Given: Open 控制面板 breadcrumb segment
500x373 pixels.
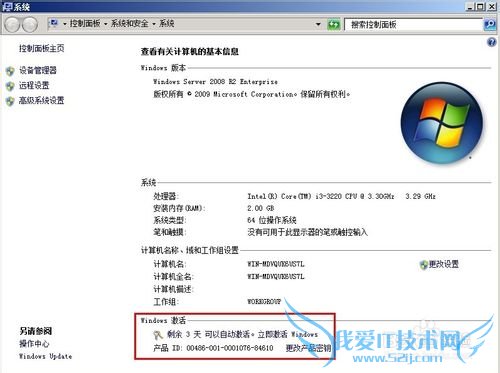Looking at the screenshot, I should [x=85, y=23].
